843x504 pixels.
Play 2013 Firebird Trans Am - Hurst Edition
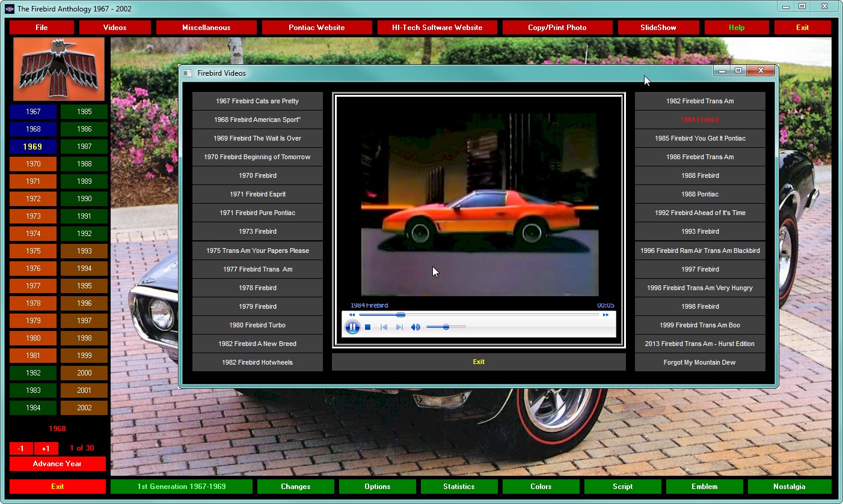(700, 344)
